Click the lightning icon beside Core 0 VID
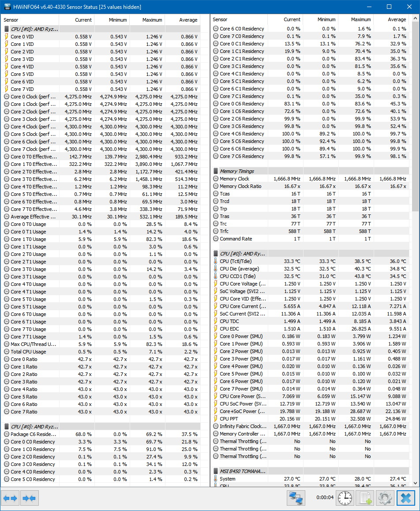 pyautogui.click(x=7, y=37)
